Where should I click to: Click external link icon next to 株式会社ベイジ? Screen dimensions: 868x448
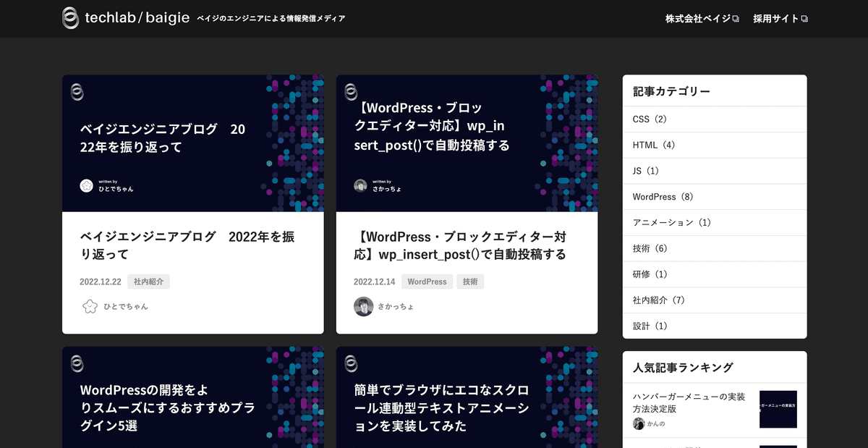[x=736, y=19]
